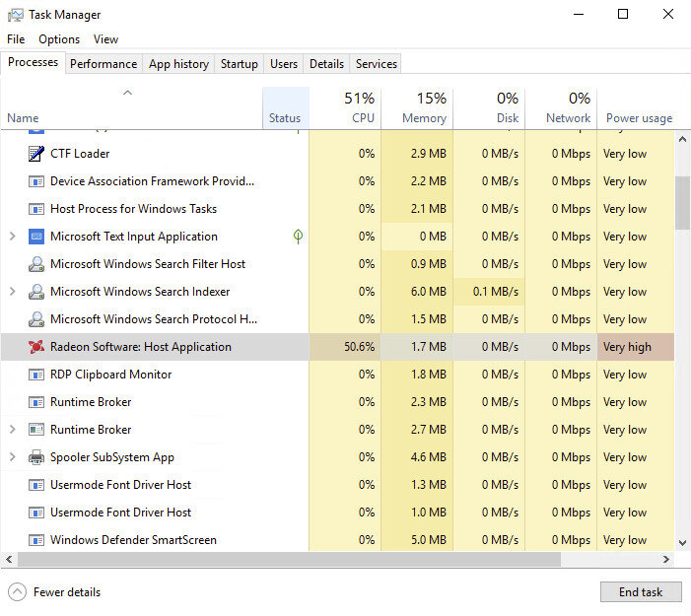Click the Windows Defender SmartScreen process icon
This screenshot has width=691, height=616.
[x=36, y=540]
